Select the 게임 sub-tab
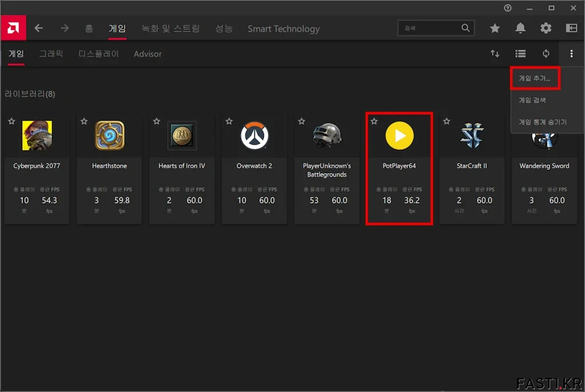585x392 pixels. point(16,54)
